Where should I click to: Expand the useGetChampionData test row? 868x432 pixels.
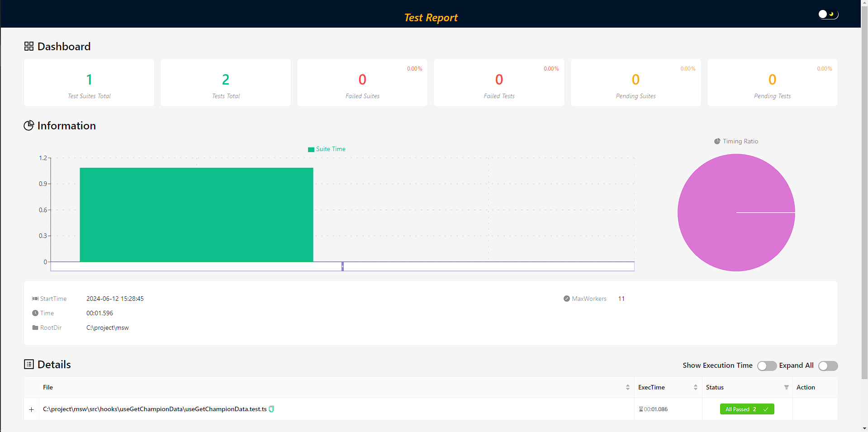(31, 409)
